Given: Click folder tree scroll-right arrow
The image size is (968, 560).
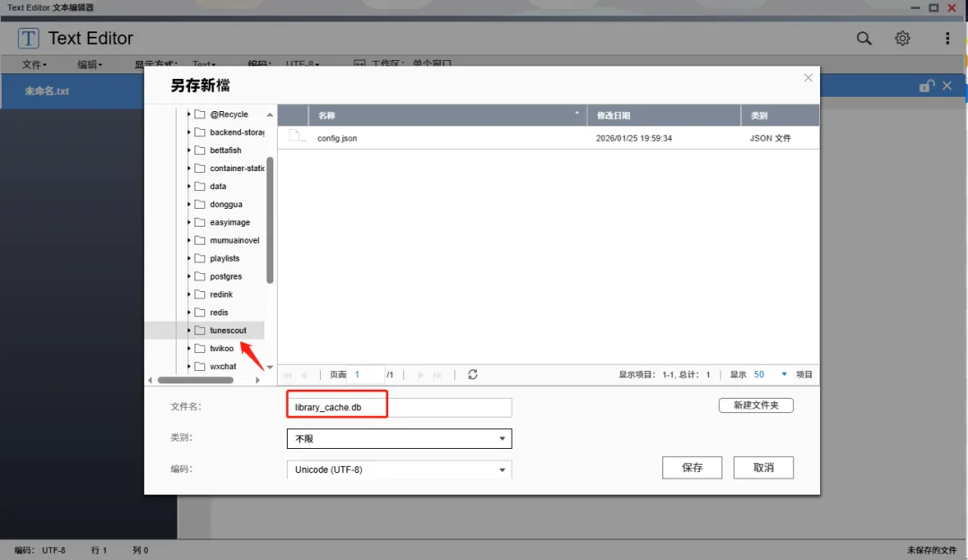Looking at the screenshot, I should (x=257, y=380).
